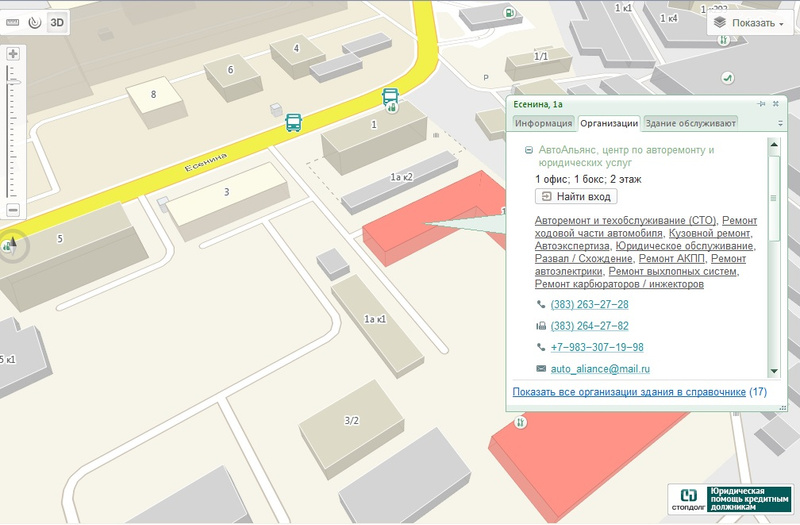The width and height of the screenshot is (800, 525).
Task: Click the card scrollbar down arrow
Action: (x=774, y=371)
